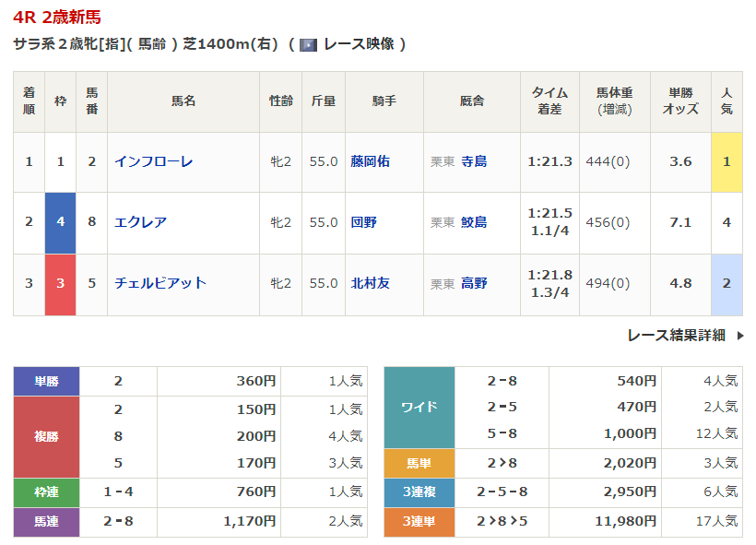Open horse page for エクレア

[140, 222]
